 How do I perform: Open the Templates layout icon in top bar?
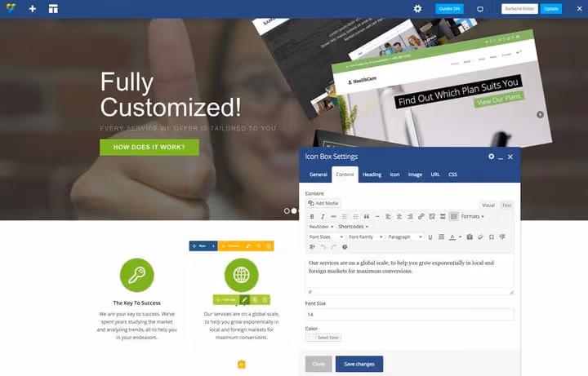(x=53, y=9)
